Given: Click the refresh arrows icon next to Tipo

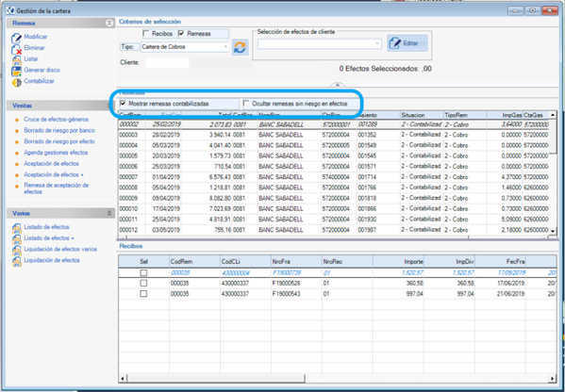Looking at the screenshot, I should click(x=240, y=47).
